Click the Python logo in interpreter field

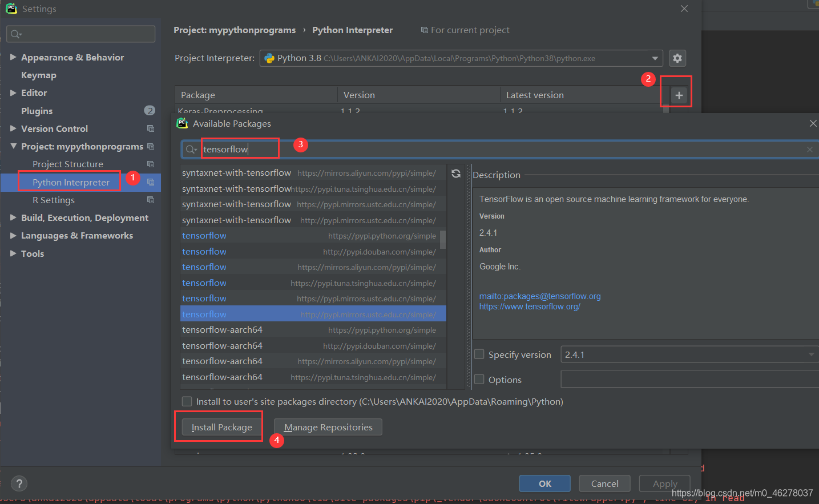coord(269,58)
